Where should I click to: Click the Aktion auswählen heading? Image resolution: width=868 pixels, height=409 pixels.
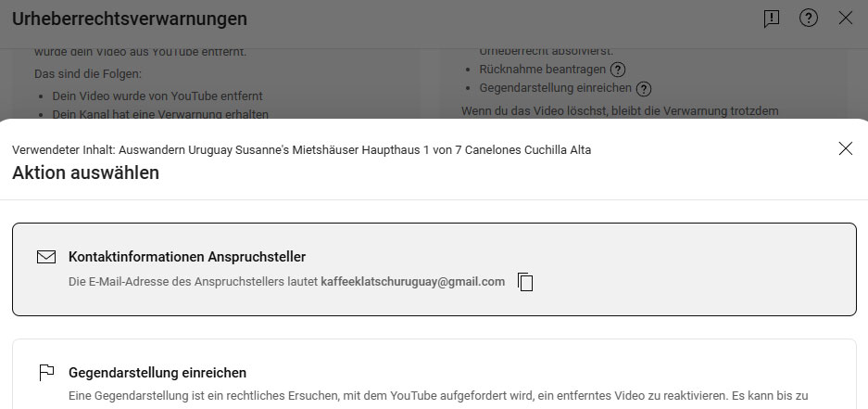85,173
